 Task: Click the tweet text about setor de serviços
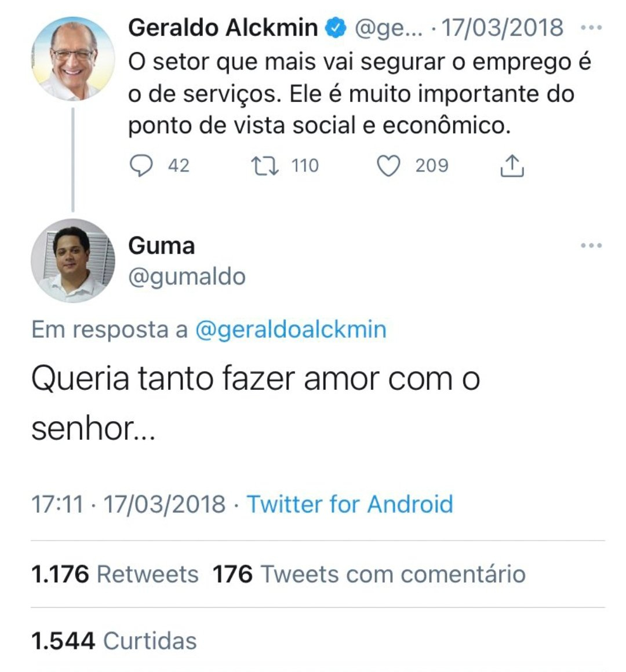click(351, 94)
